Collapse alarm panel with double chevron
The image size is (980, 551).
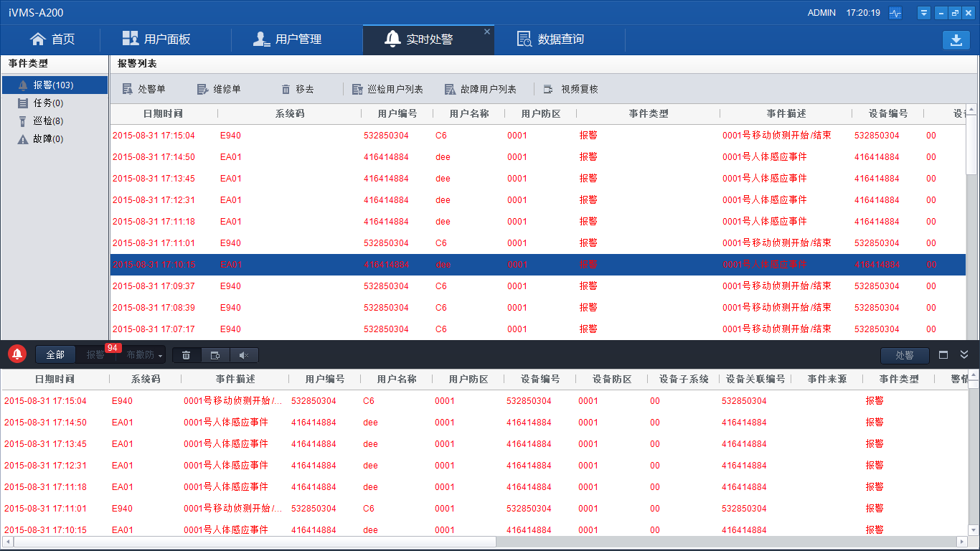click(964, 355)
